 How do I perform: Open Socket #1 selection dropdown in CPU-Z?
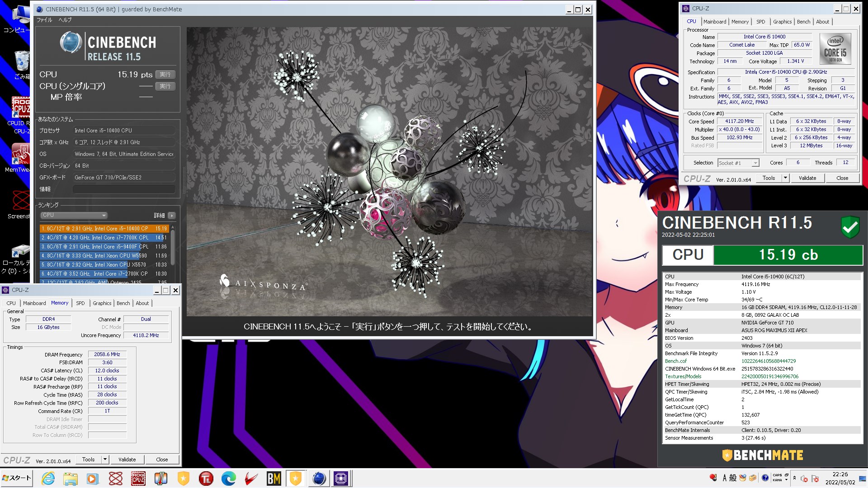(x=738, y=163)
